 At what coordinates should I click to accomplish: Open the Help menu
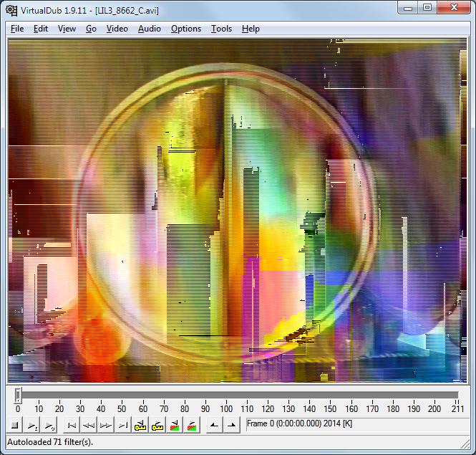tap(251, 29)
